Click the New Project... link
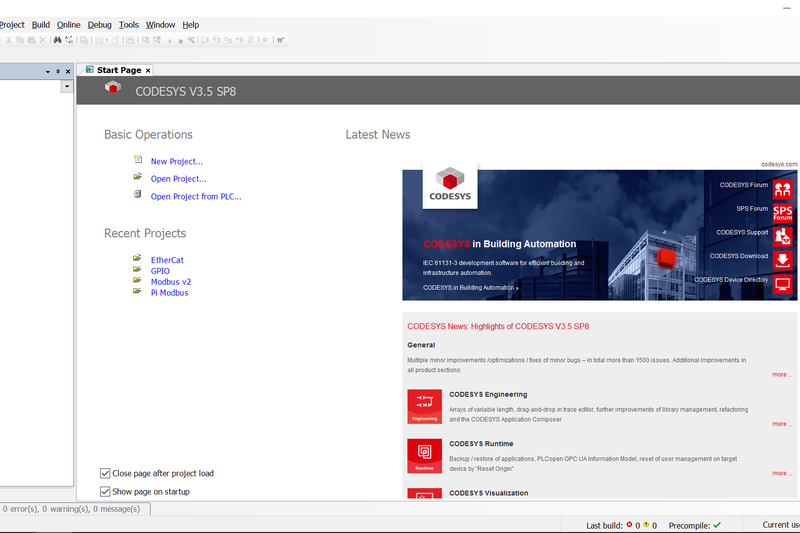The height and width of the screenshot is (533, 800). click(x=177, y=161)
